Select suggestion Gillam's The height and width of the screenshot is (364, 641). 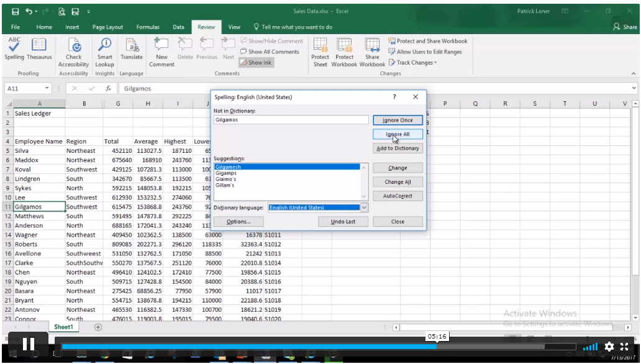[x=287, y=185]
